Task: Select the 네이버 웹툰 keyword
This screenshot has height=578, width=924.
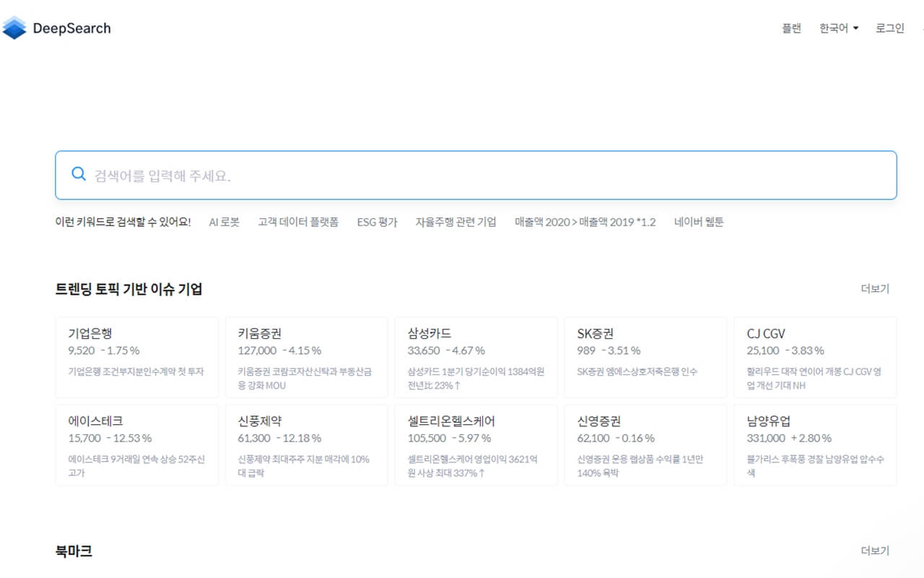Action: [x=699, y=222]
